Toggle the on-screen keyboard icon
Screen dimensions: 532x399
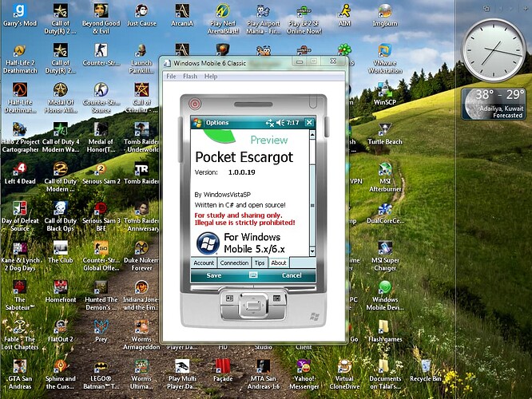tap(253, 275)
